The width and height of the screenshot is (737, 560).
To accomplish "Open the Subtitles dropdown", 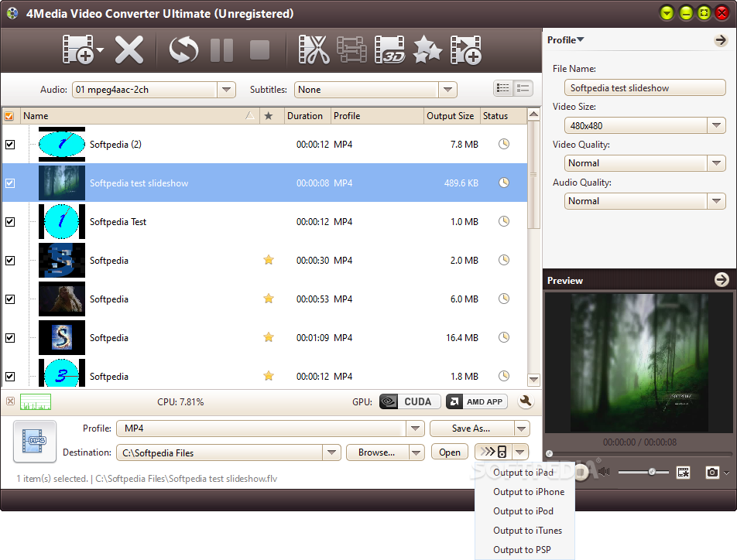I will coord(447,89).
